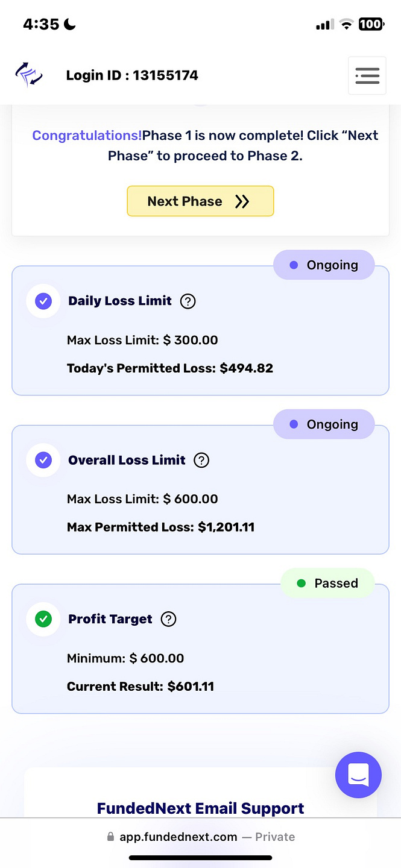
Task: Open Daily Loss Limit help tooltip
Action: [x=188, y=301]
